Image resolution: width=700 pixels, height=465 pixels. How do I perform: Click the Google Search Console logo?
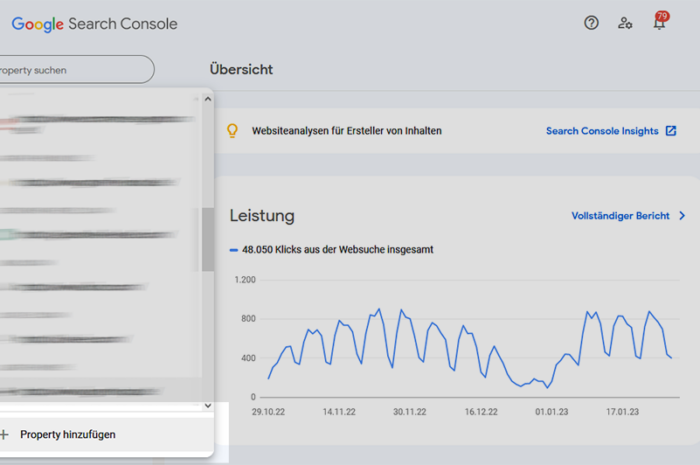(94, 24)
